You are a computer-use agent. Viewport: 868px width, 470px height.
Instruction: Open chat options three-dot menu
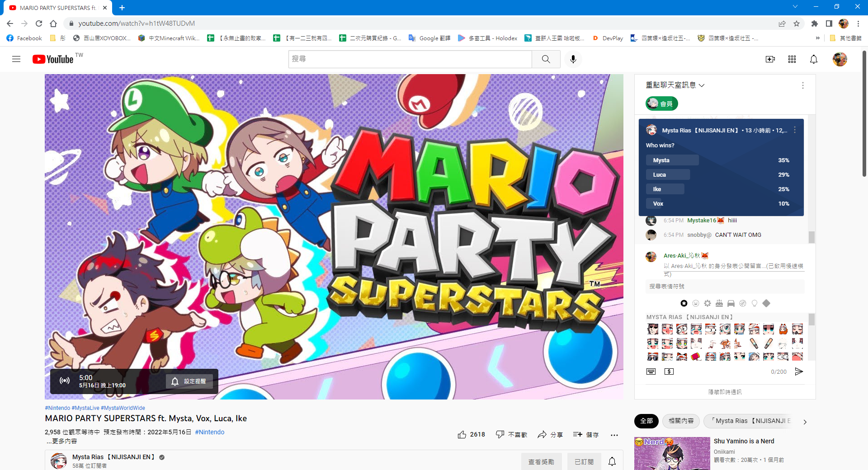(x=803, y=85)
